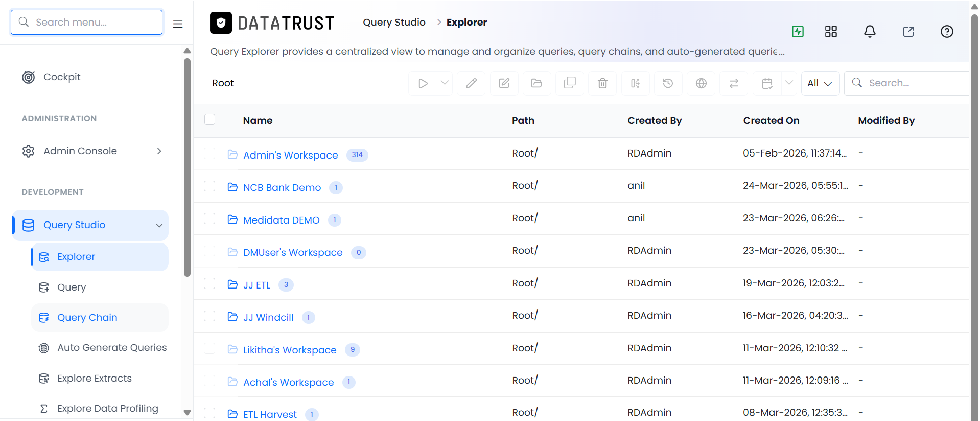Open the Query menu item

point(100,287)
